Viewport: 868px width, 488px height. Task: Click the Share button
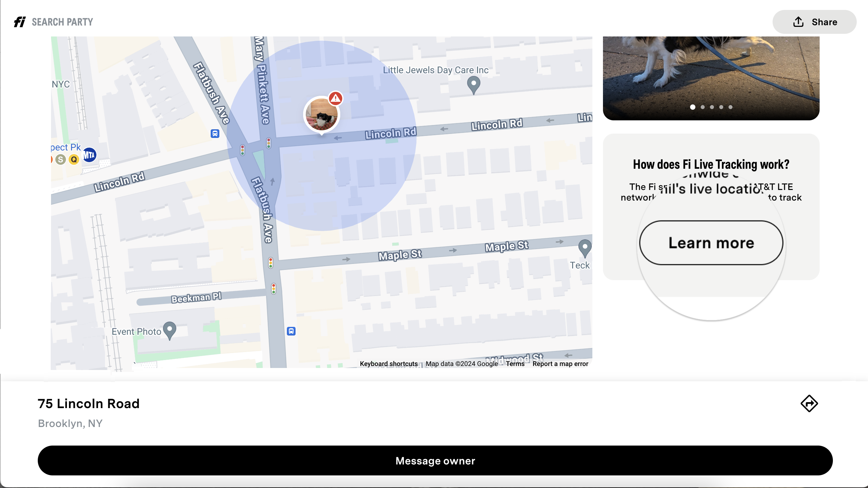814,22
